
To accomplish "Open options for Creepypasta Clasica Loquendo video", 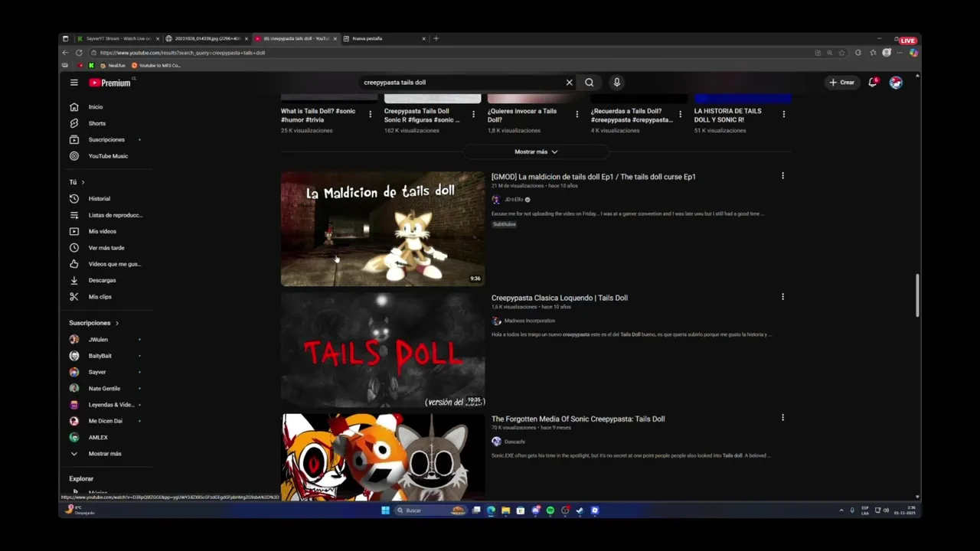I will coord(782,297).
